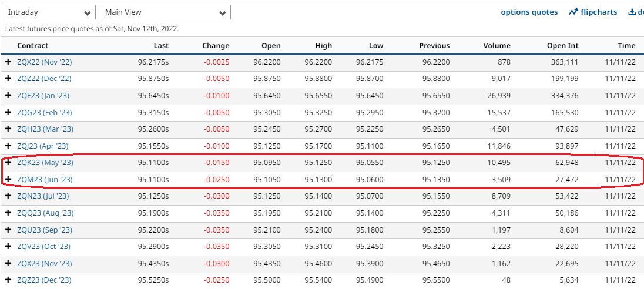The width and height of the screenshot is (644, 289).
Task: Sort by the Volume column header
Action: [497, 46]
